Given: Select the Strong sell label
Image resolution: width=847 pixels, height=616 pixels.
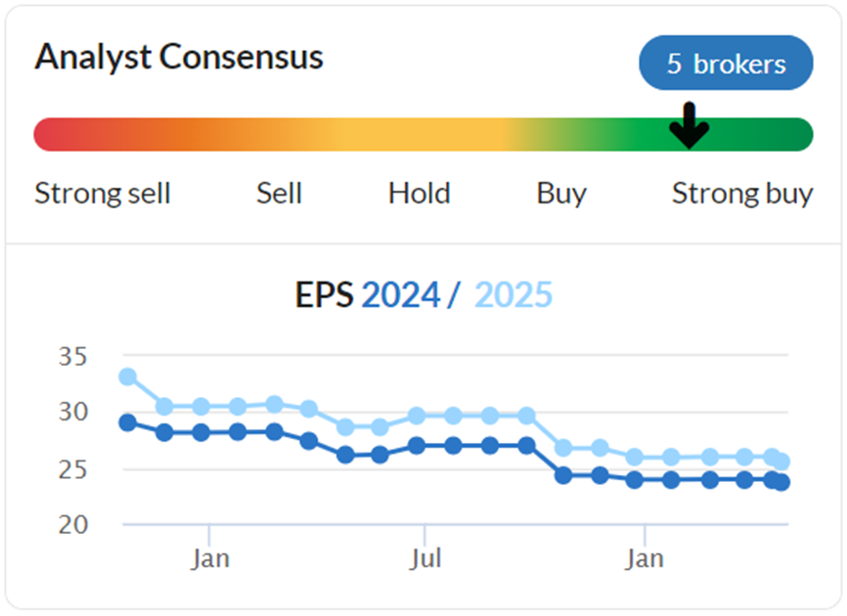Looking at the screenshot, I should (103, 194).
